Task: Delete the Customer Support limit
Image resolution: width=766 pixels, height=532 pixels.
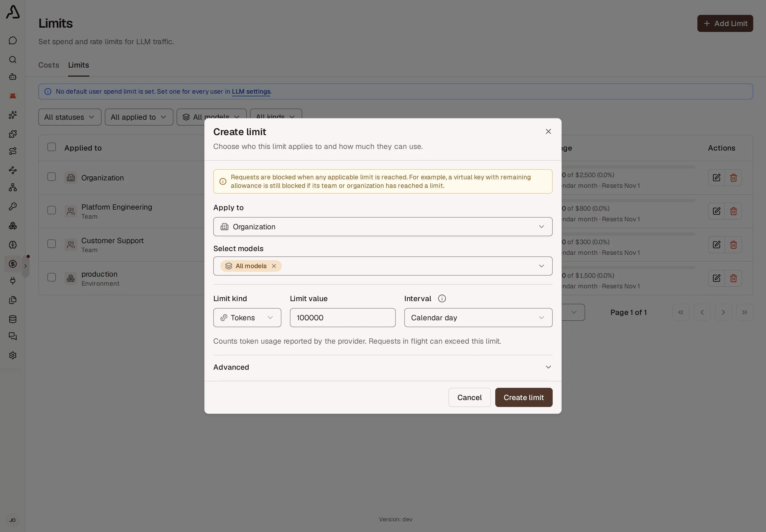Action: tap(733, 245)
